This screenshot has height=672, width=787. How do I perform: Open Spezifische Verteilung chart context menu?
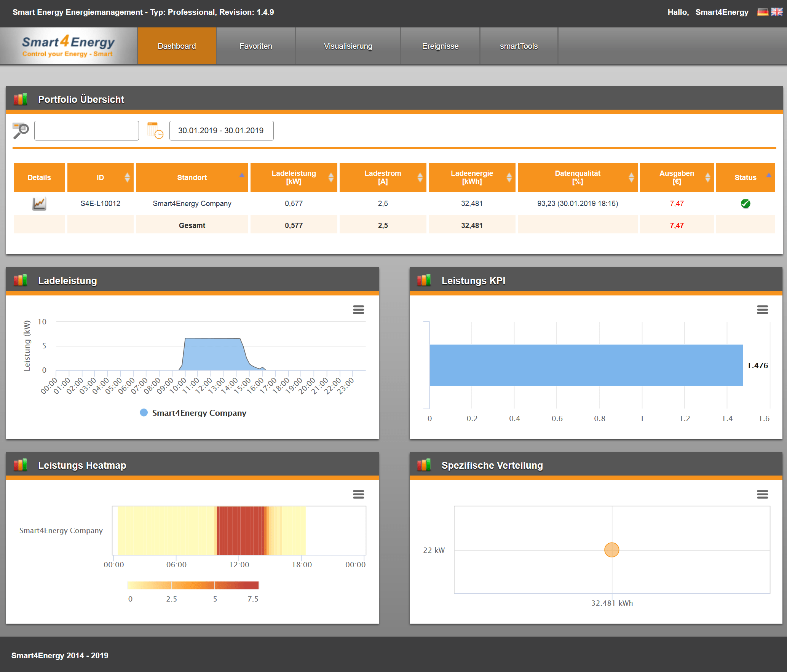(x=762, y=494)
